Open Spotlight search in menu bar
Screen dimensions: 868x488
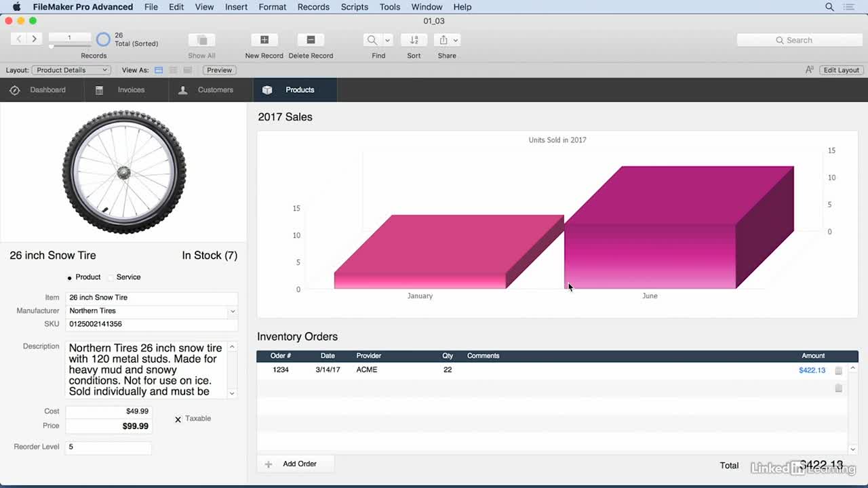[829, 7]
